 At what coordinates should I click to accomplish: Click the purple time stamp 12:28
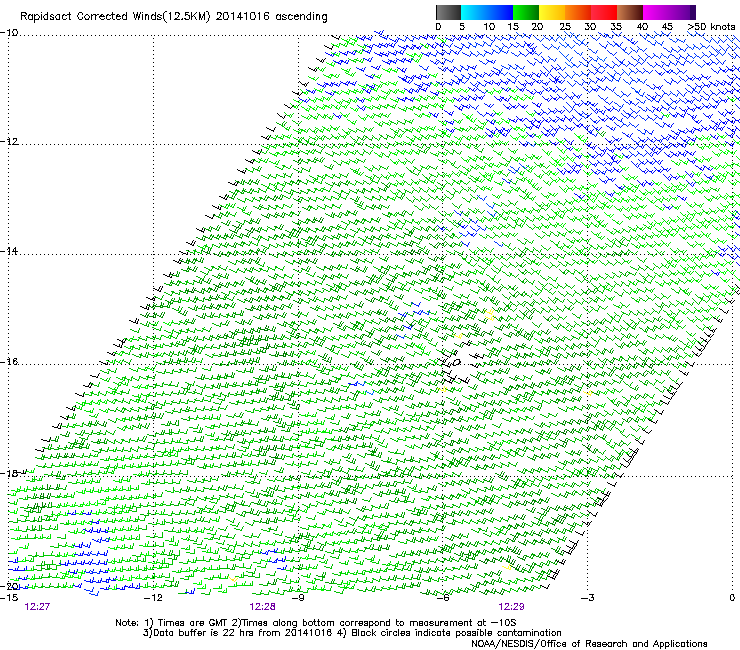tap(262, 607)
